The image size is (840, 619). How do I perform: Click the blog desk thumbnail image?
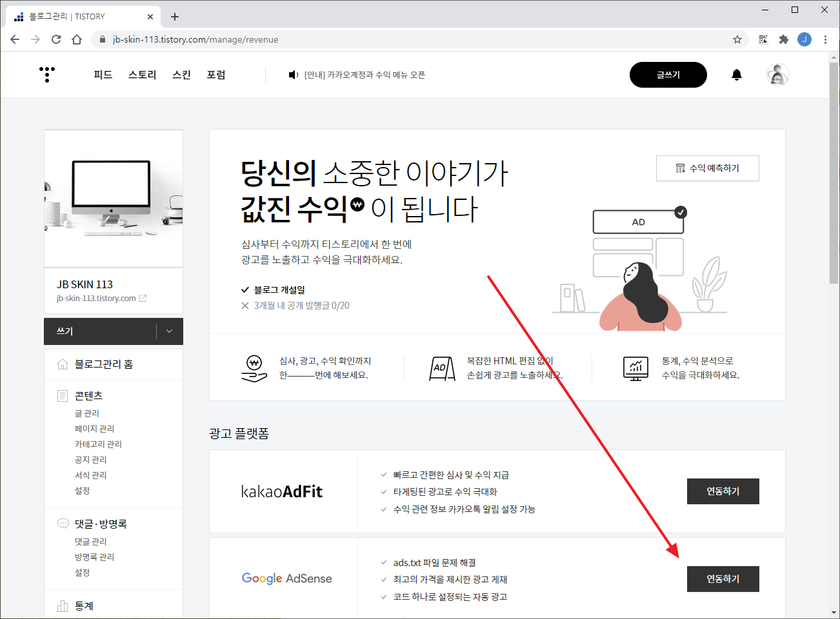pos(114,199)
